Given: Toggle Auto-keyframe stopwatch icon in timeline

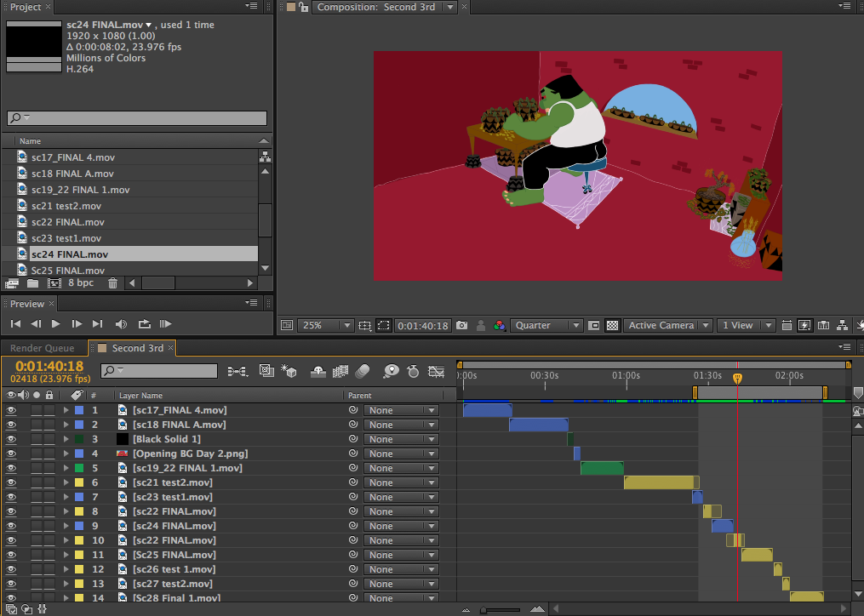Looking at the screenshot, I should [413, 372].
